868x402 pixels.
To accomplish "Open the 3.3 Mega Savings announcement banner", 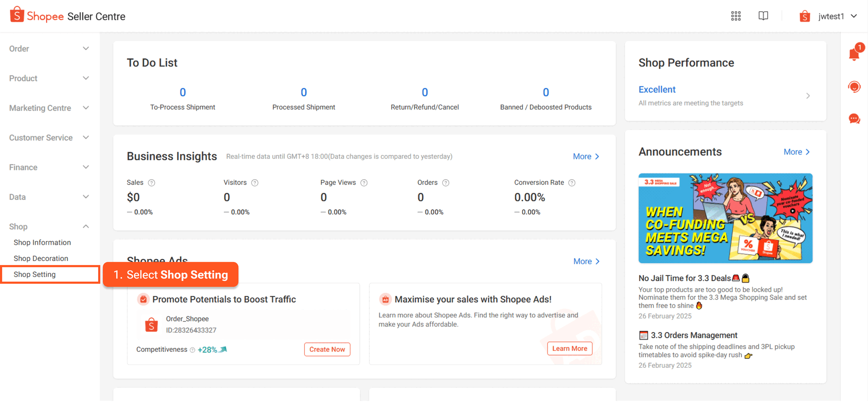I will click(725, 218).
